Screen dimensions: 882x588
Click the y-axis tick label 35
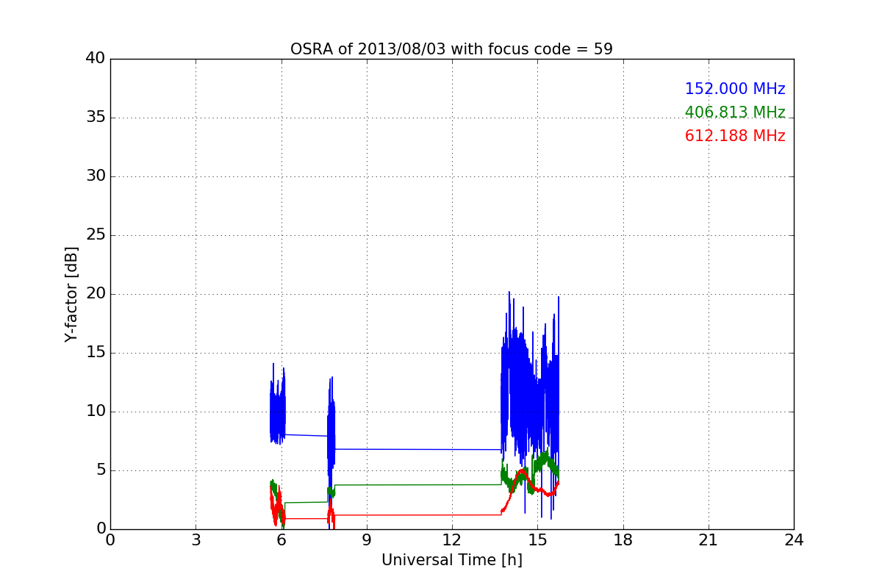(x=96, y=118)
